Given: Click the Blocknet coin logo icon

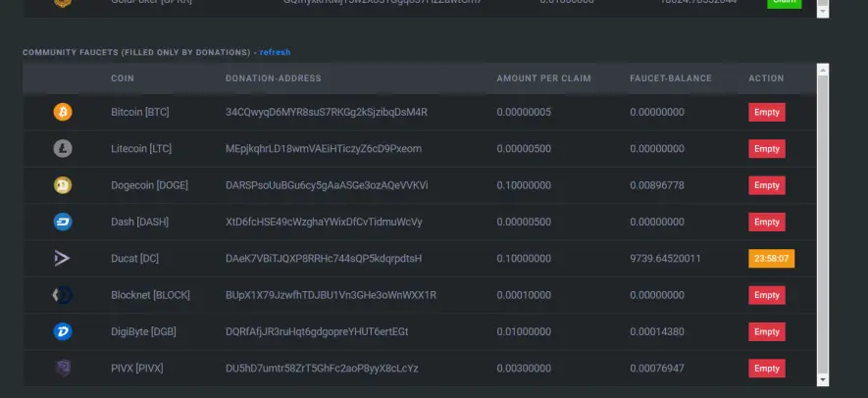Looking at the screenshot, I should (63, 295).
